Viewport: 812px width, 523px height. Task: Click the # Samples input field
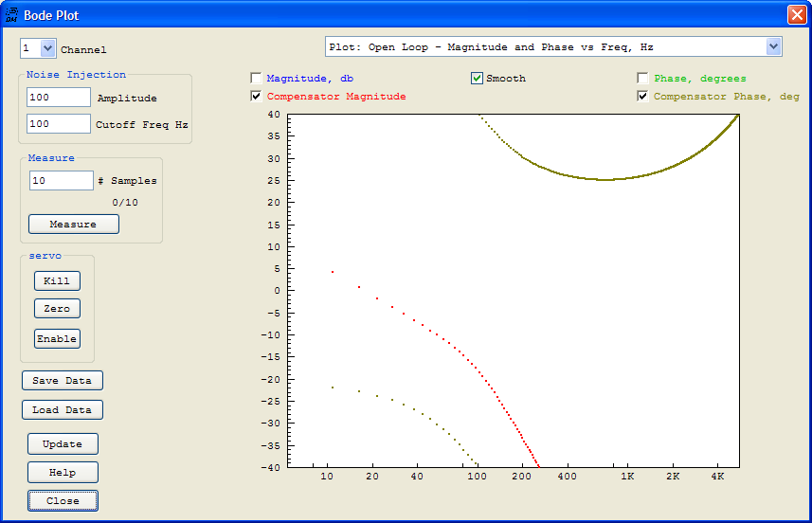(x=61, y=180)
